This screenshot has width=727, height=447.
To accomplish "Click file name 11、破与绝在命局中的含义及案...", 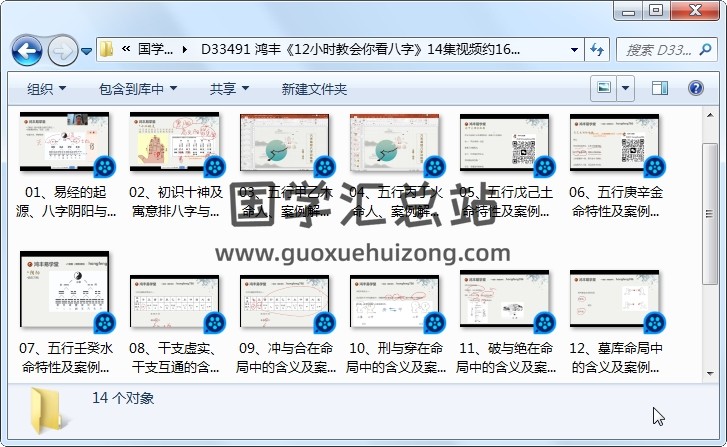I will tap(505, 358).
